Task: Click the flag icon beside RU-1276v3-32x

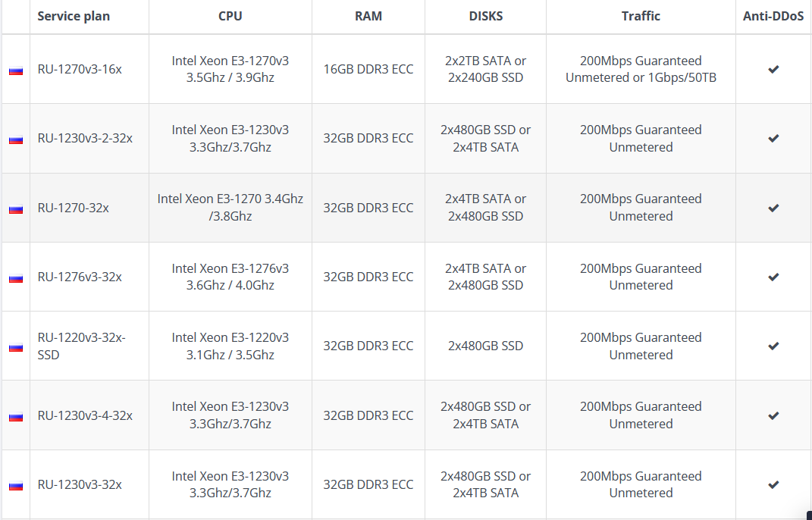Action: pyautogui.click(x=16, y=278)
